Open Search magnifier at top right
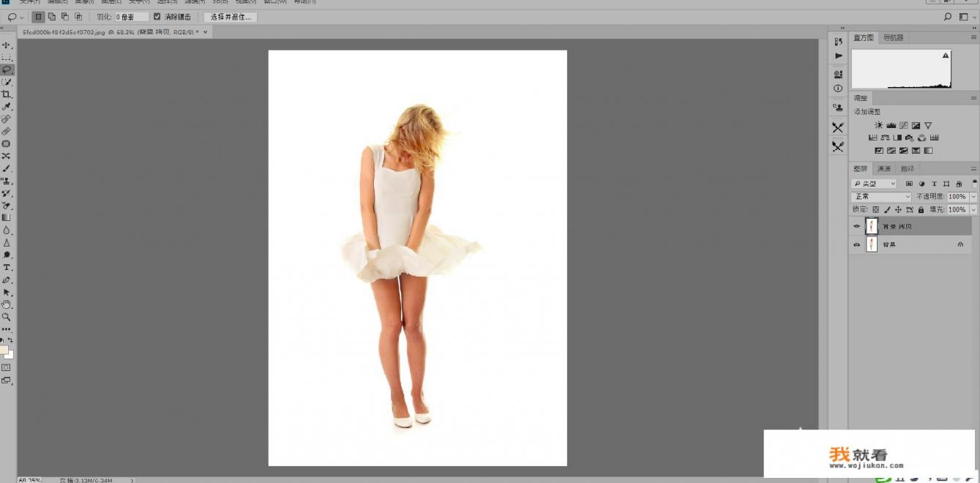Image resolution: width=980 pixels, height=483 pixels. [948, 16]
